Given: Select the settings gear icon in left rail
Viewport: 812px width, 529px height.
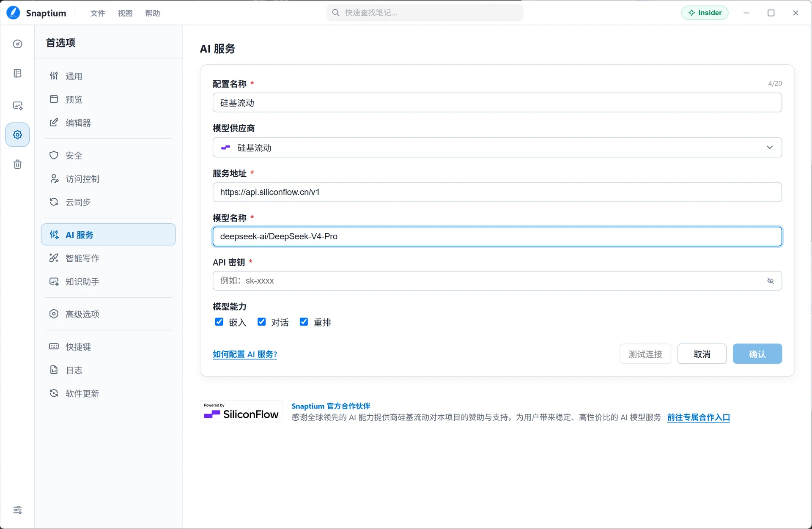Looking at the screenshot, I should 17,135.
